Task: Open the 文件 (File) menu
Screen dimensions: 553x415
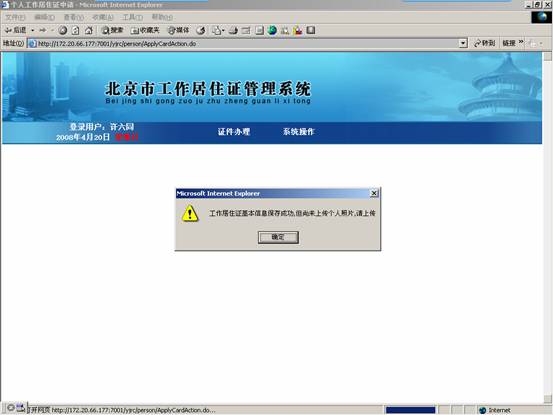Action: tap(15, 17)
